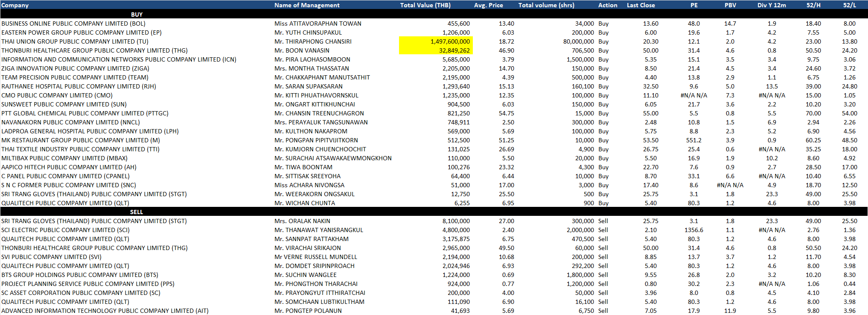Select INFORMATION AND COMMUNICATION NETWORKS (ICN) cell
Viewport: 868px width, 315px height.
(119, 59)
